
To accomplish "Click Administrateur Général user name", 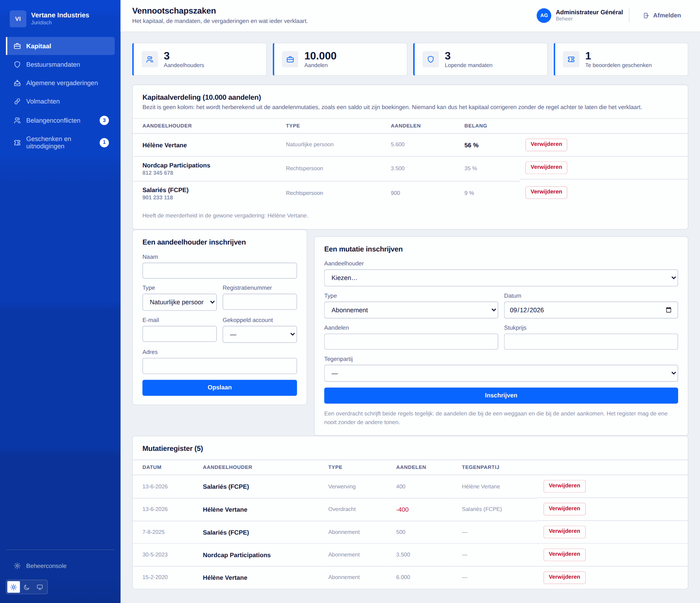I will (589, 12).
